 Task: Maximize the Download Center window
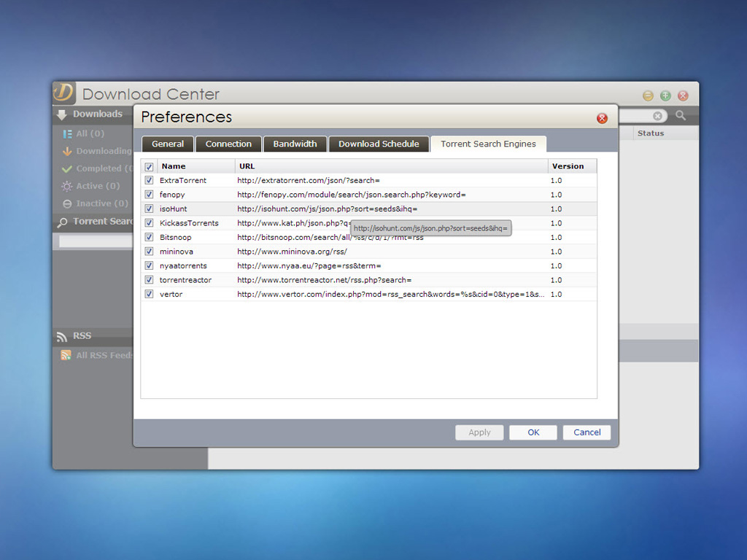(x=665, y=96)
